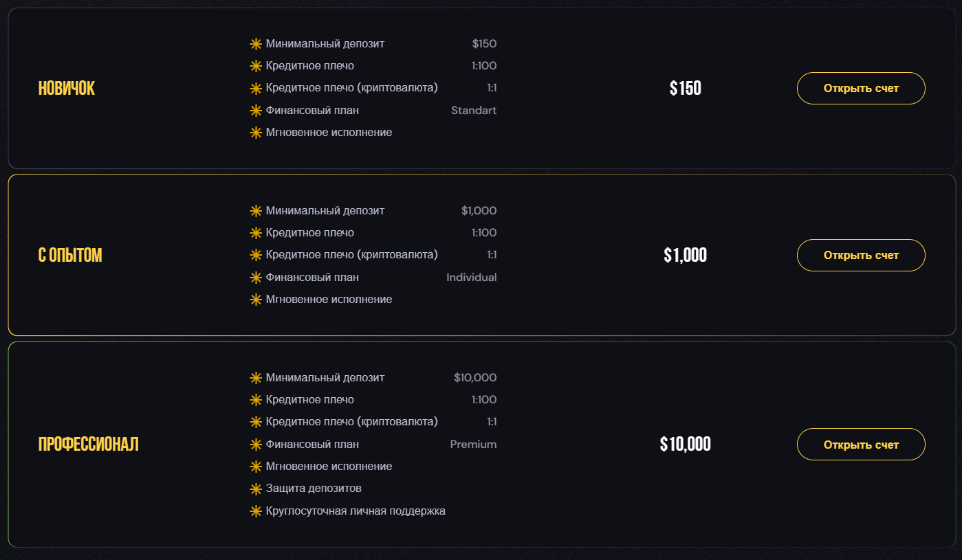Image resolution: width=962 pixels, height=560 pixels.
Task: Click the Standart financial plan value
Action: [474, 111]
